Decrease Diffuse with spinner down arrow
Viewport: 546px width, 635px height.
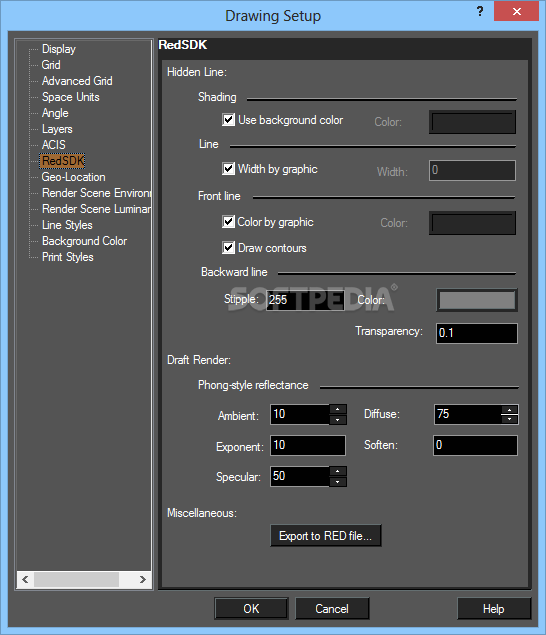coord(510,420)
